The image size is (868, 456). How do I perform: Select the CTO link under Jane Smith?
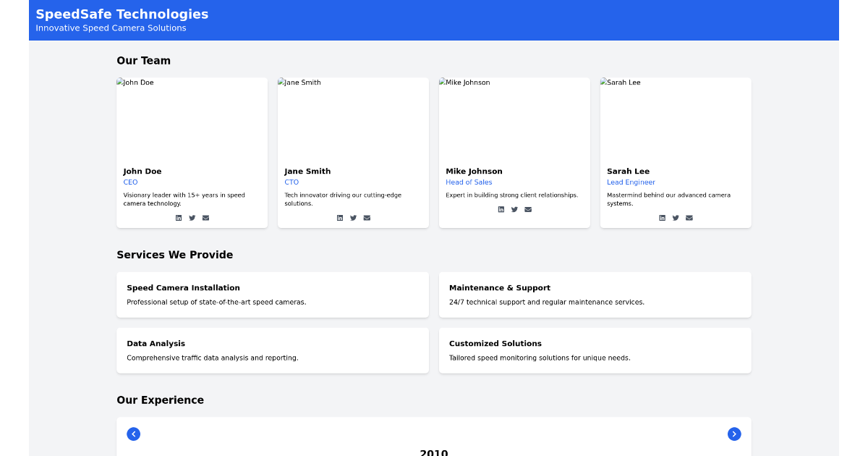point(292,182)
